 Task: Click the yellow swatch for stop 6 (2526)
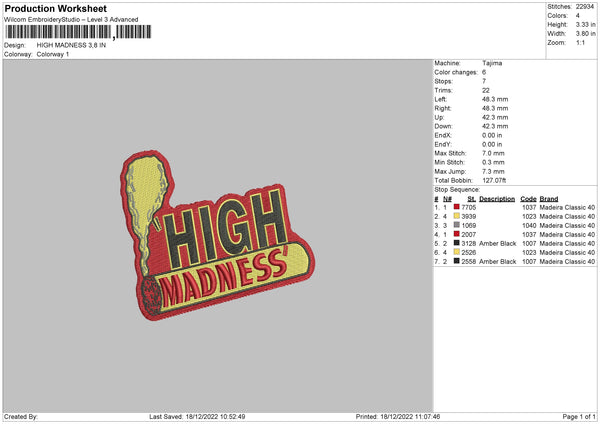coord(457,252)
